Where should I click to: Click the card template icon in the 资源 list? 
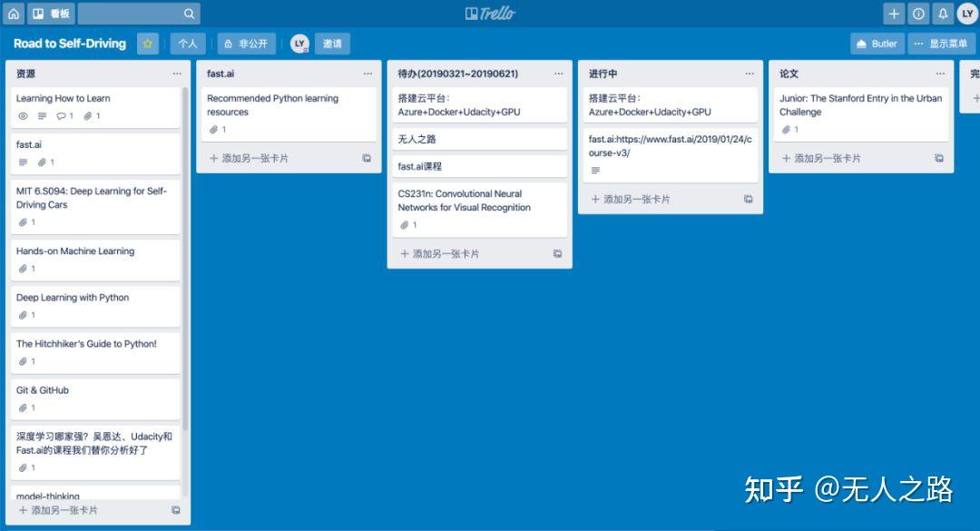coord(176,510)
